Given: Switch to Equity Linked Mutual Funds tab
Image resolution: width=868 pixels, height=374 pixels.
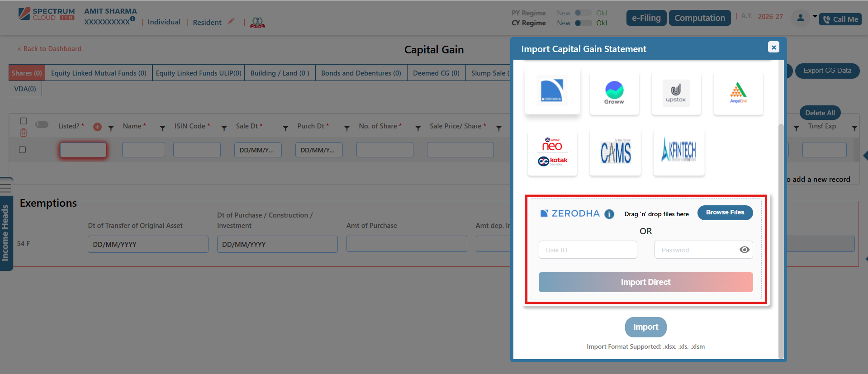Looking at the screenshot, I should pyautogui.click(x=99, y=73).
